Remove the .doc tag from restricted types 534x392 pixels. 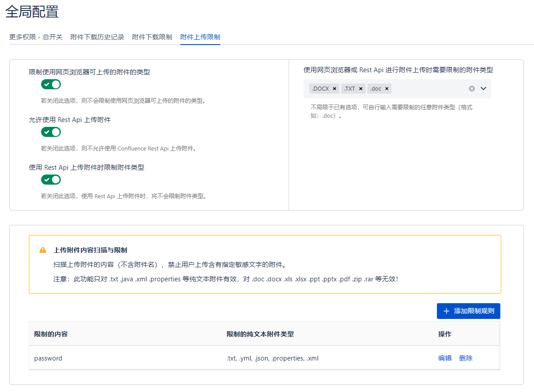387,89
